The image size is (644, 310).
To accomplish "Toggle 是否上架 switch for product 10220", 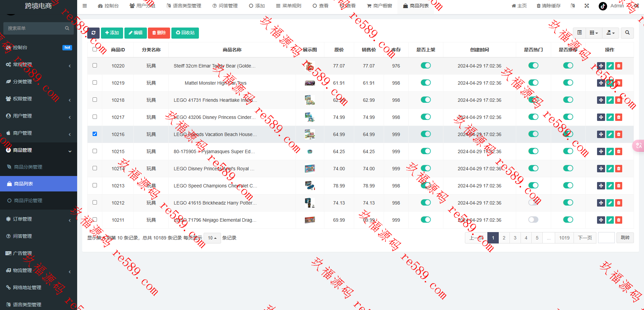I will (x=426, y=65).
